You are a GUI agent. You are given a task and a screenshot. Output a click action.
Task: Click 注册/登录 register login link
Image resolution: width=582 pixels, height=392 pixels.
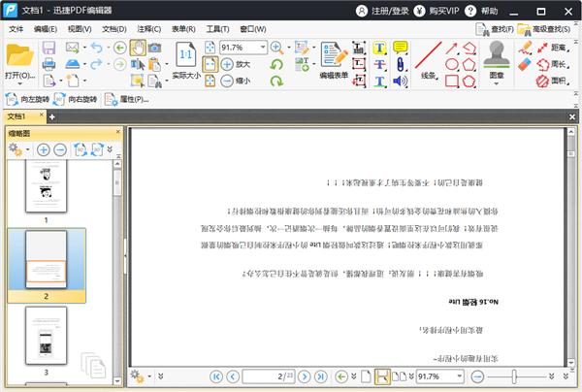(382, 11)
